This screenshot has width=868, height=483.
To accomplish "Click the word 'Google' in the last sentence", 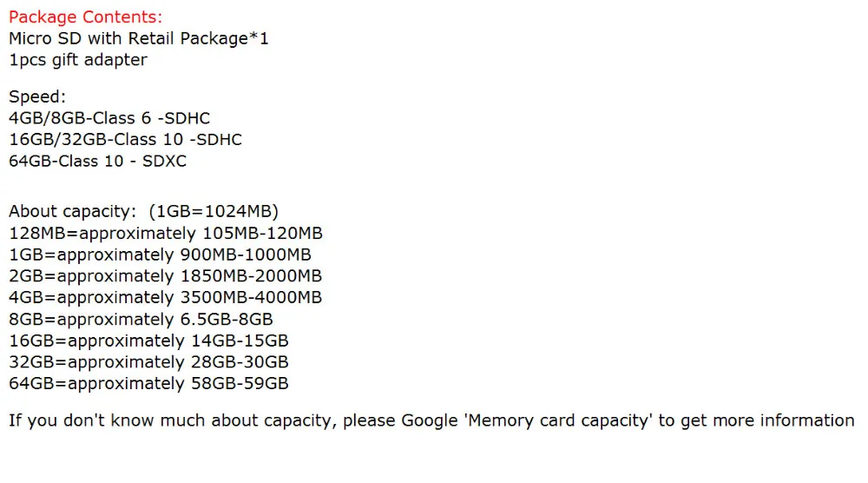I will [430, 421].
